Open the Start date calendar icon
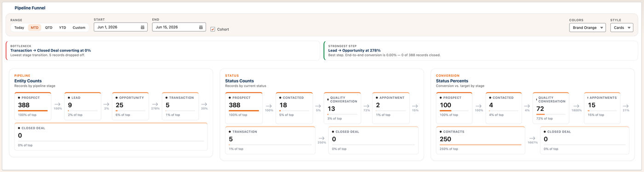 (143, 28)
